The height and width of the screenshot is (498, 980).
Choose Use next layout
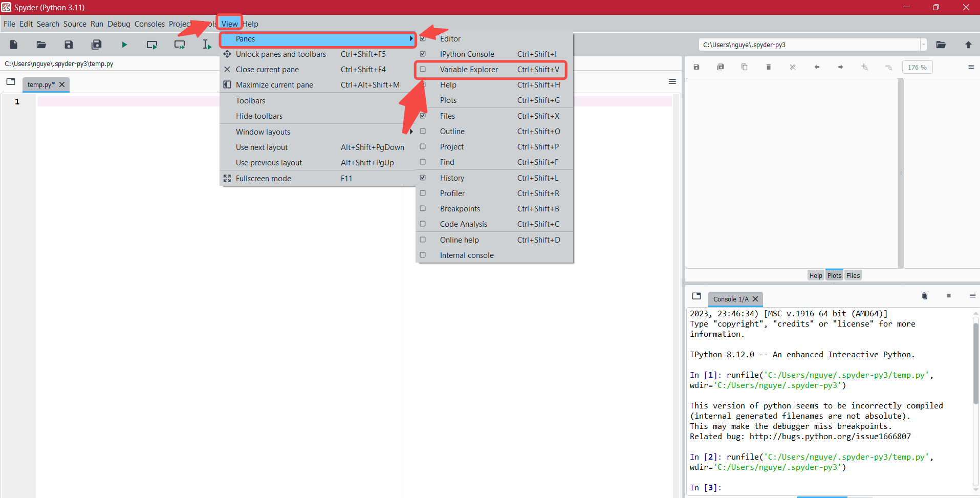(x=318, y=147)
